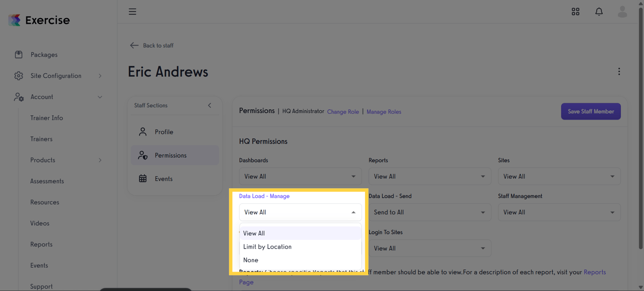Open the hamburger navigation menu

point(132,11)
